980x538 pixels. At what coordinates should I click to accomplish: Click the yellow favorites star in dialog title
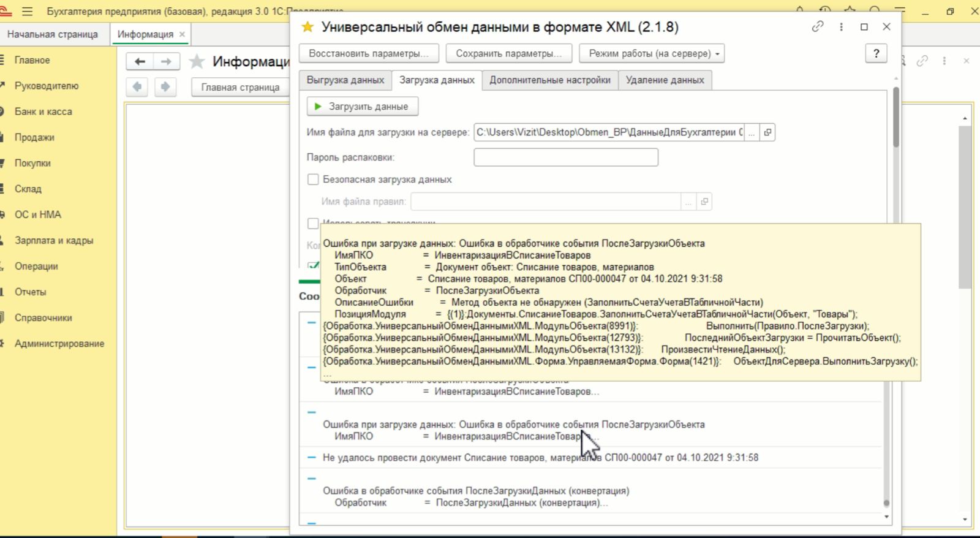307,27
